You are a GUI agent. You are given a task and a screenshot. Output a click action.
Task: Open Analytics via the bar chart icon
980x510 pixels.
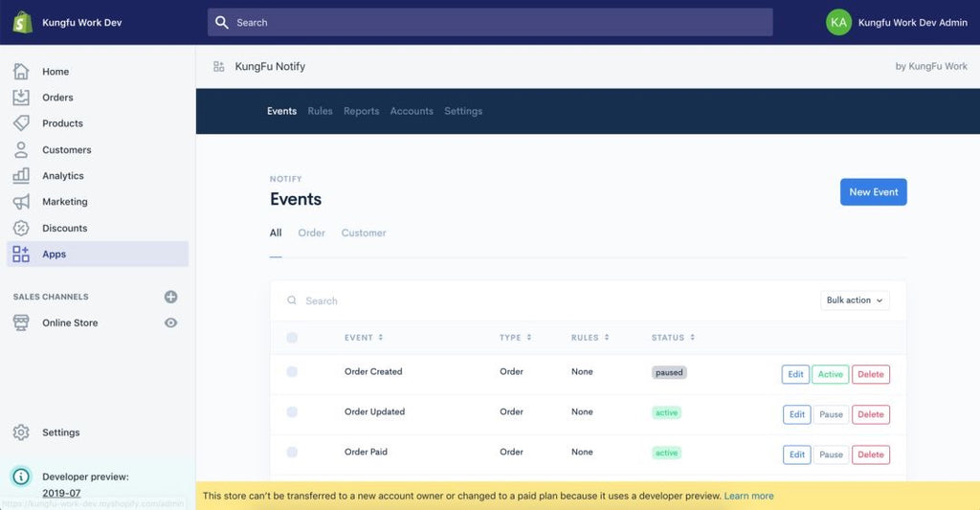coord(21,176)
